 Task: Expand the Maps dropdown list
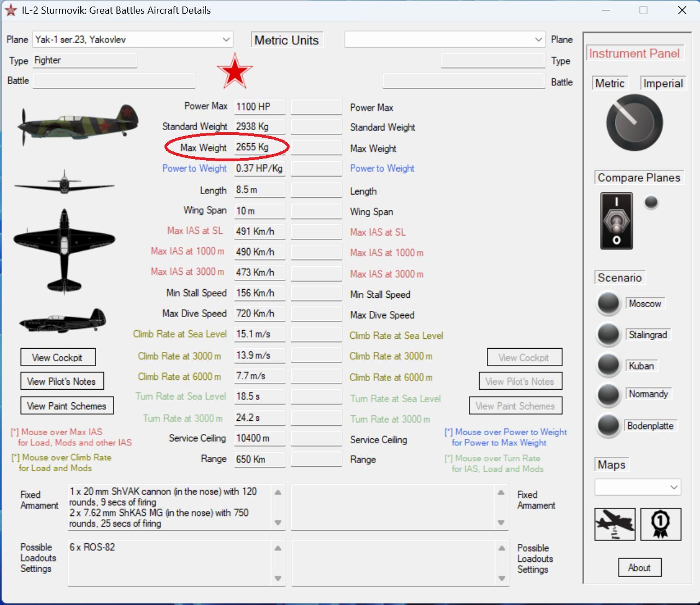click(x=638, y=487)
